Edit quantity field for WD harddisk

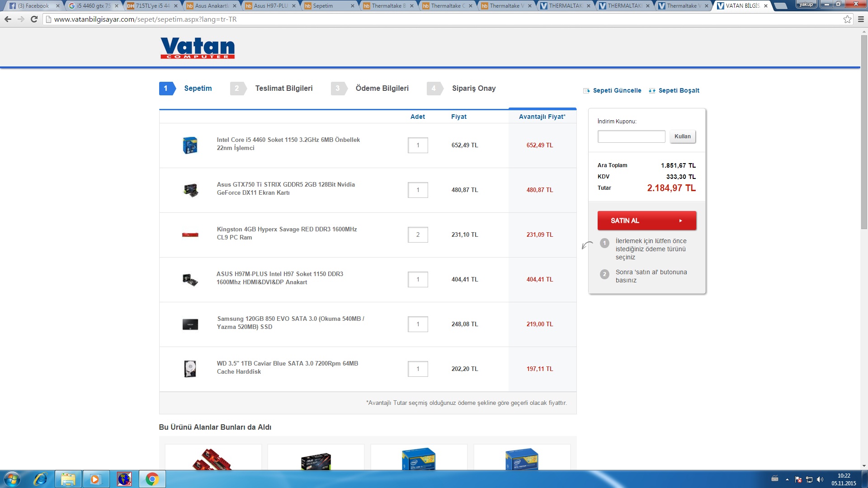click(418, 369)
